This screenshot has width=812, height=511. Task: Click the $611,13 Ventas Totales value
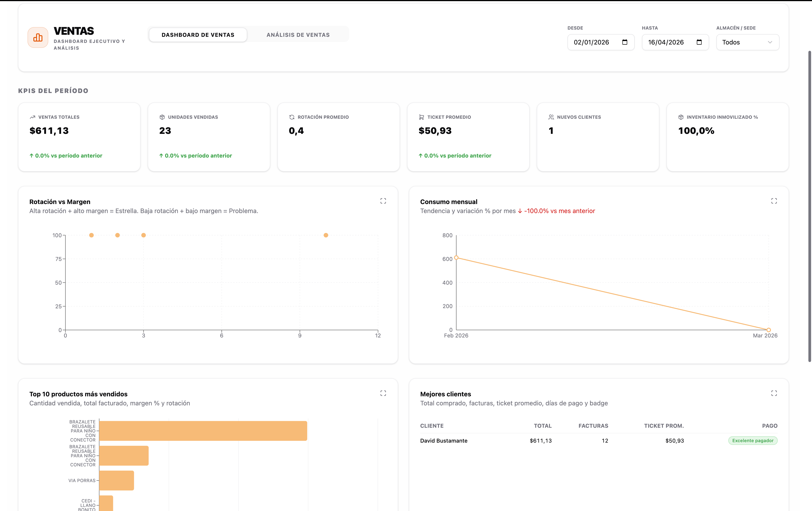[x=49, y=131]
